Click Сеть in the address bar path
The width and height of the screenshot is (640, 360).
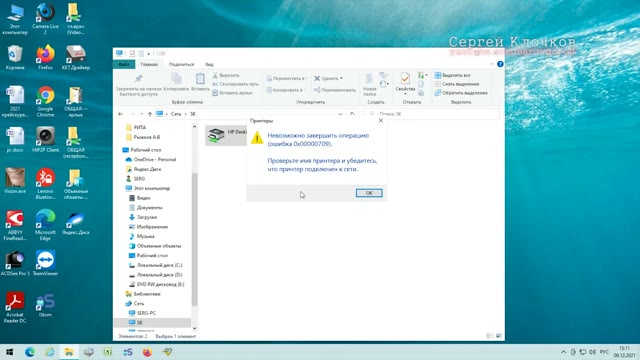(176, 114)
